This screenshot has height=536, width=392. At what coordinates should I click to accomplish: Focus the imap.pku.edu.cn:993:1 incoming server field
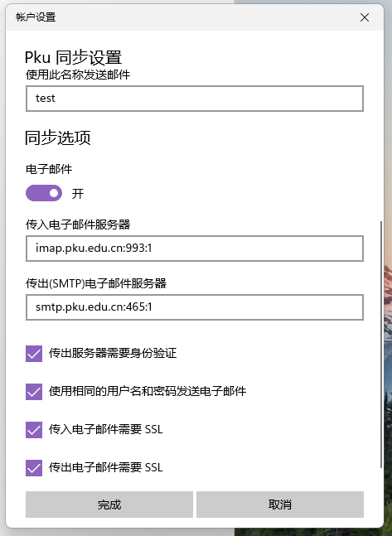point(195,249)
